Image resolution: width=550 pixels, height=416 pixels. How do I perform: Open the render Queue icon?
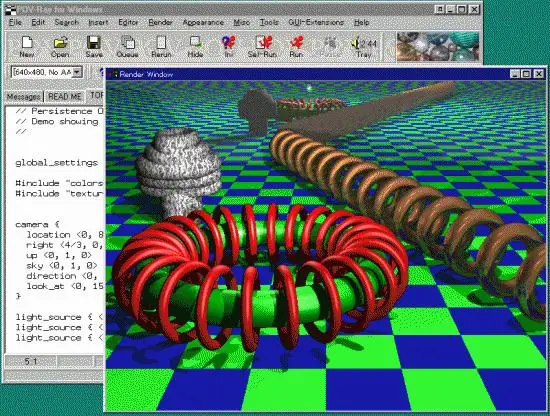(127, 46)
